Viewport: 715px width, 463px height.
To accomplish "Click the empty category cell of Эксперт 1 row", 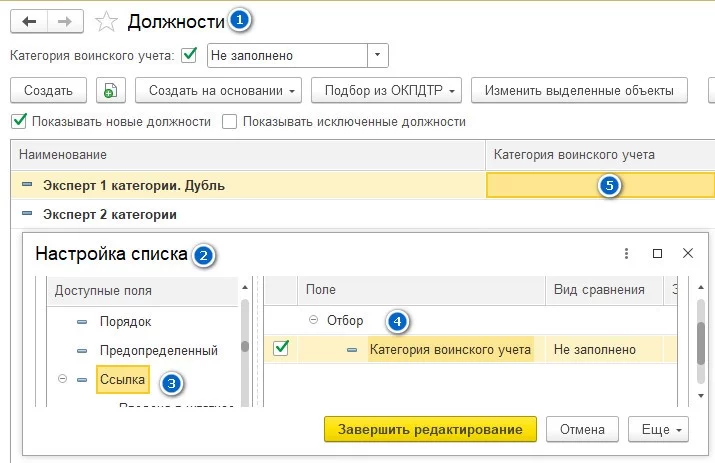I will 600,185.
